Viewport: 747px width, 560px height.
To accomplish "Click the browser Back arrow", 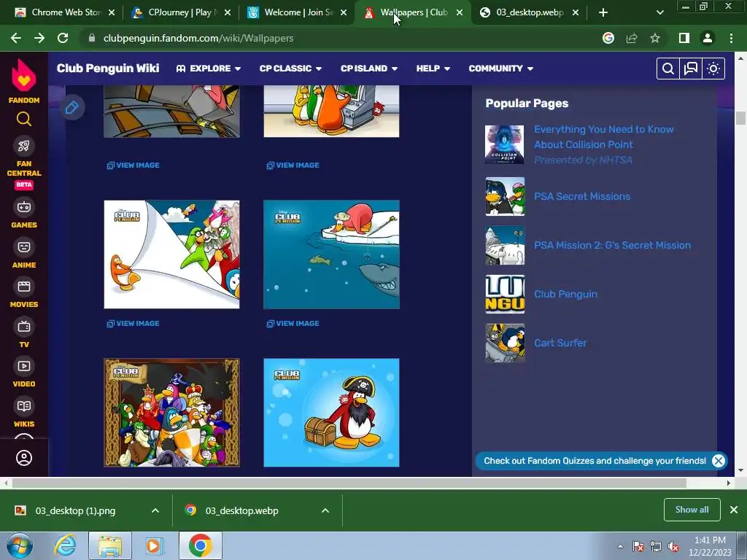I will pyautogui.click(x=16, y=38).
